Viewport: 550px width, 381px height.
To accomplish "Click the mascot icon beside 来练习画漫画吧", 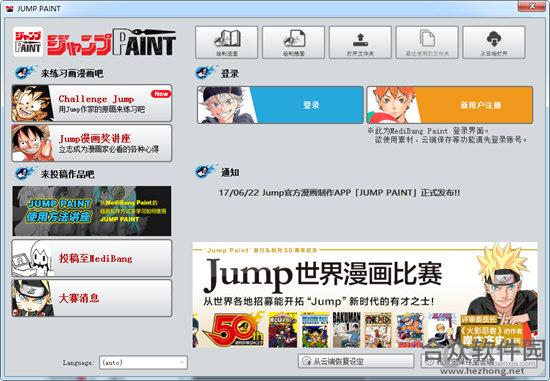I will pyautogui.click(x=25, y=73).
